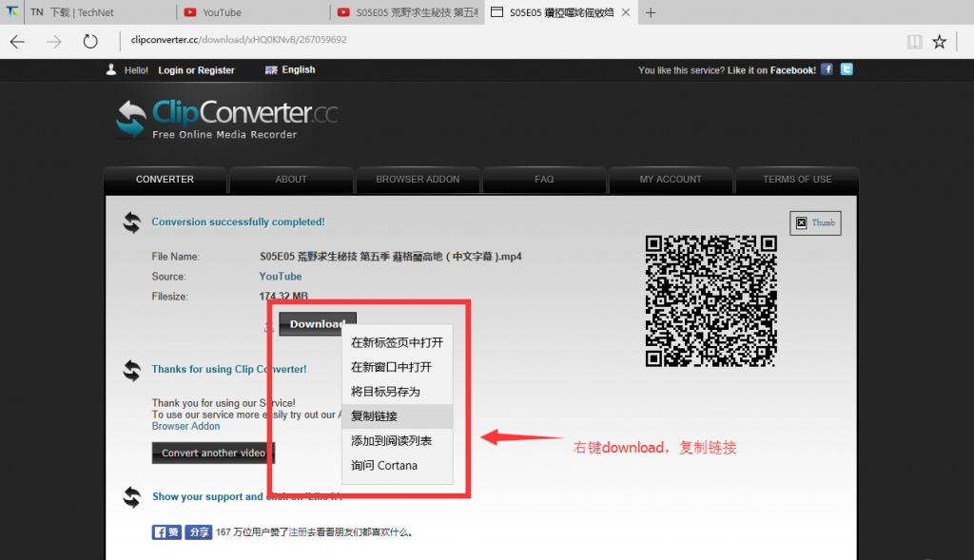Click the QR code image
Screen dimensions: 974x560
coord(711,301)
